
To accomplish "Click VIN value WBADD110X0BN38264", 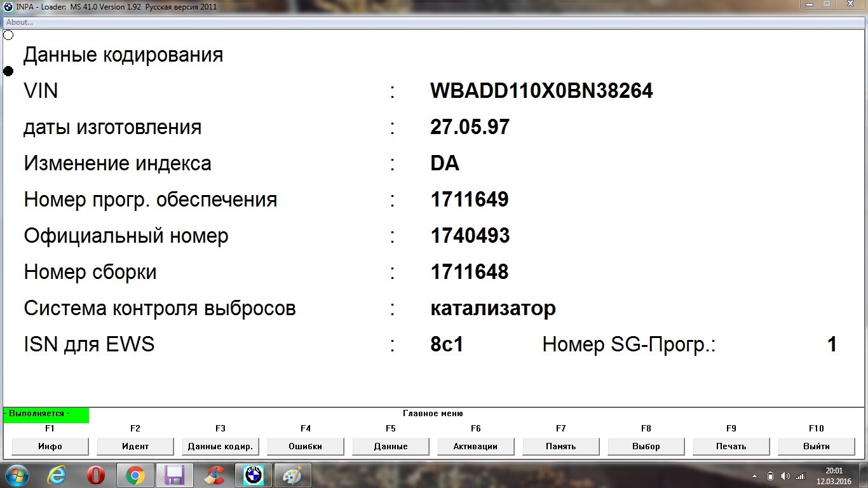I will 541,91.
